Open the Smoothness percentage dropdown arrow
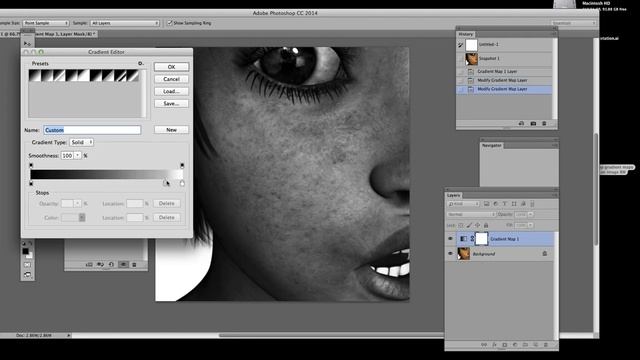The height and width of the screenshot is (360, 640). [78, 156]
